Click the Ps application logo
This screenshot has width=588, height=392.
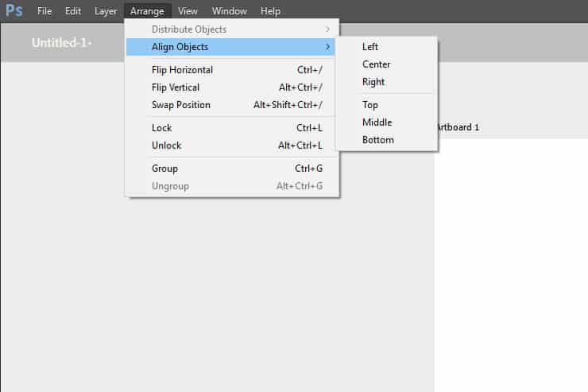[x=14, y=10]
